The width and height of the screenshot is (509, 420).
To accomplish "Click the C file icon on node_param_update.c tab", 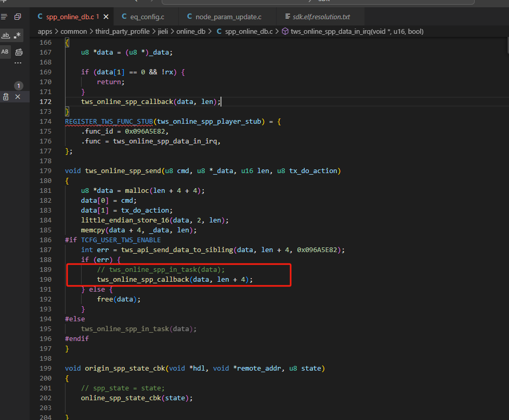I will [190, 17].
